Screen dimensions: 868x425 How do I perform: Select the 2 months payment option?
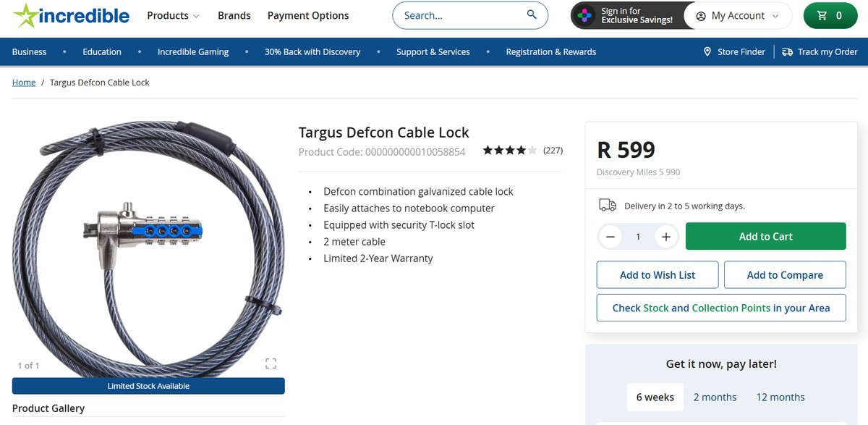coord(715,397)
